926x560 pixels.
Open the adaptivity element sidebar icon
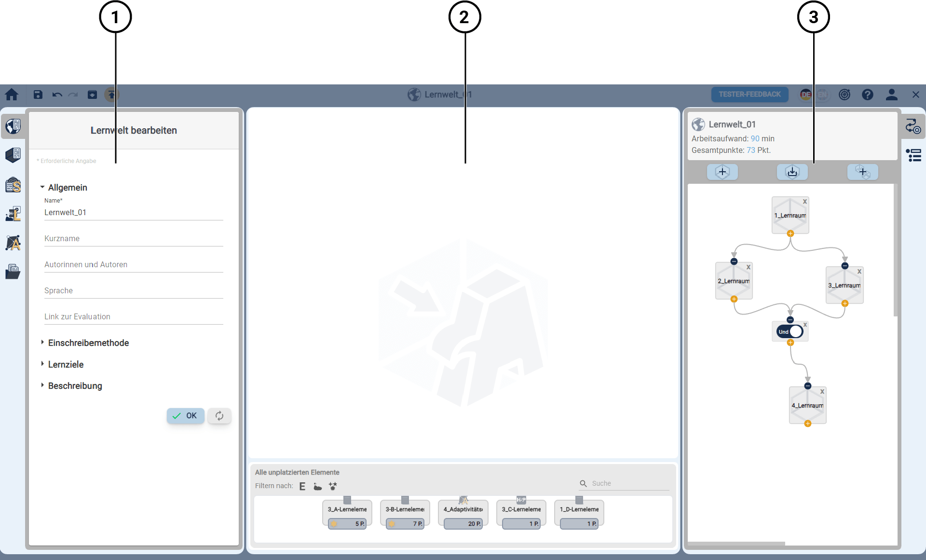pyautogui.click(x=13, y=243)
